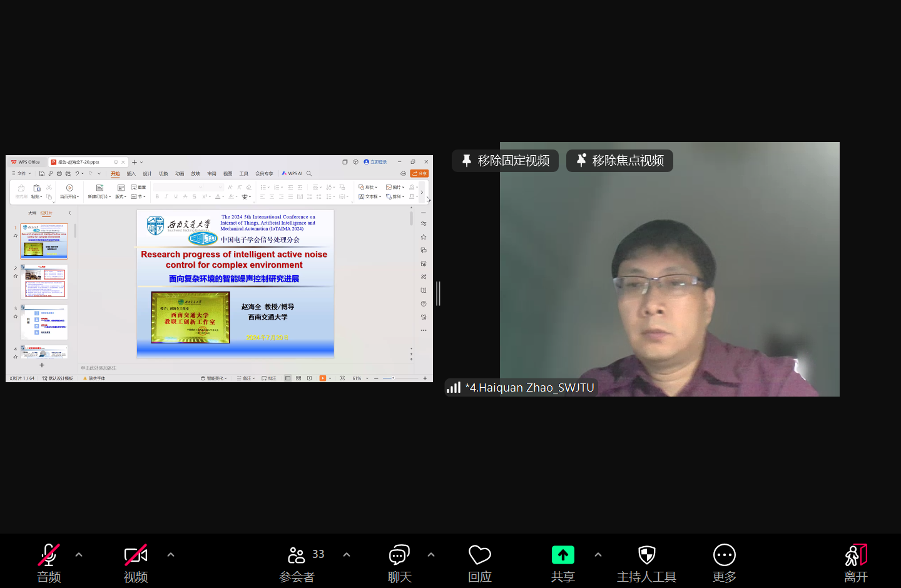Toggle italic I formatting in ribbon
This screenshot has height=588, width=901.
(166, 196)
